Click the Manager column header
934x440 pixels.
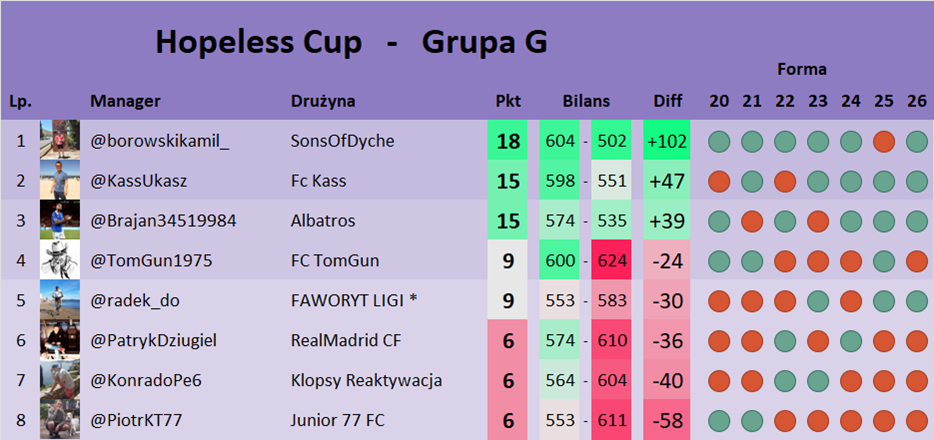coord(125,101)
